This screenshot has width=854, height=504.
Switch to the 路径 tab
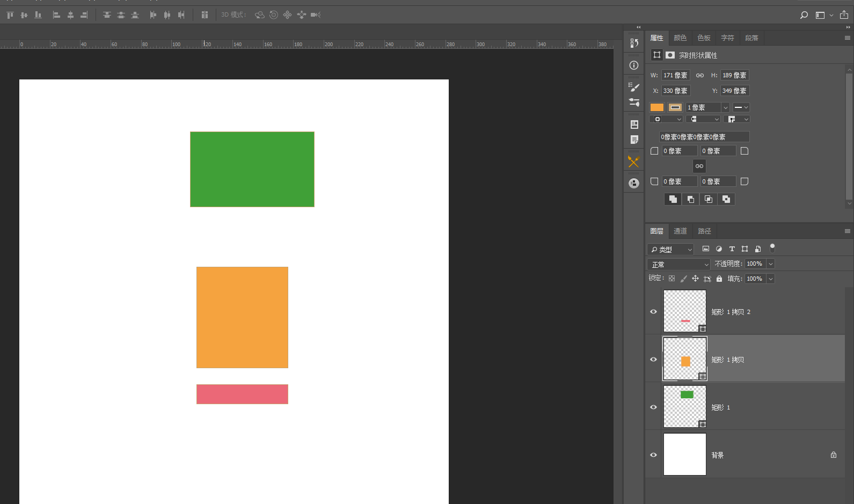(704, 231)
